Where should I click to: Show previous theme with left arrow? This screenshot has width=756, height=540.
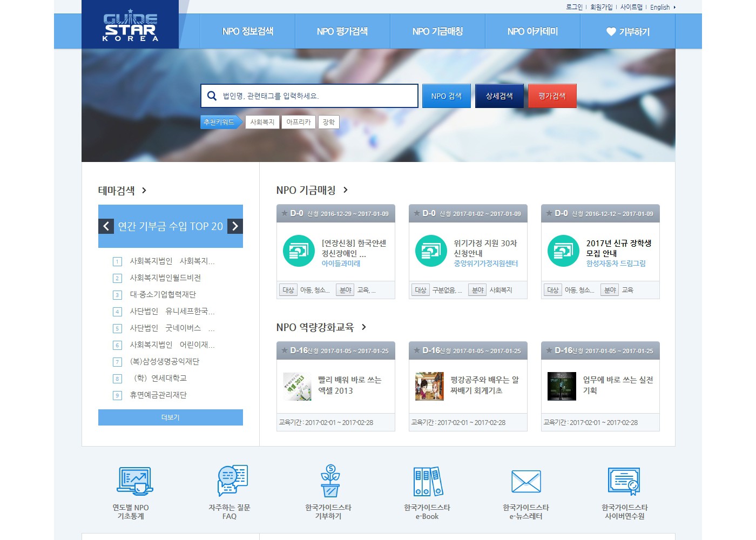coord(106,226)
